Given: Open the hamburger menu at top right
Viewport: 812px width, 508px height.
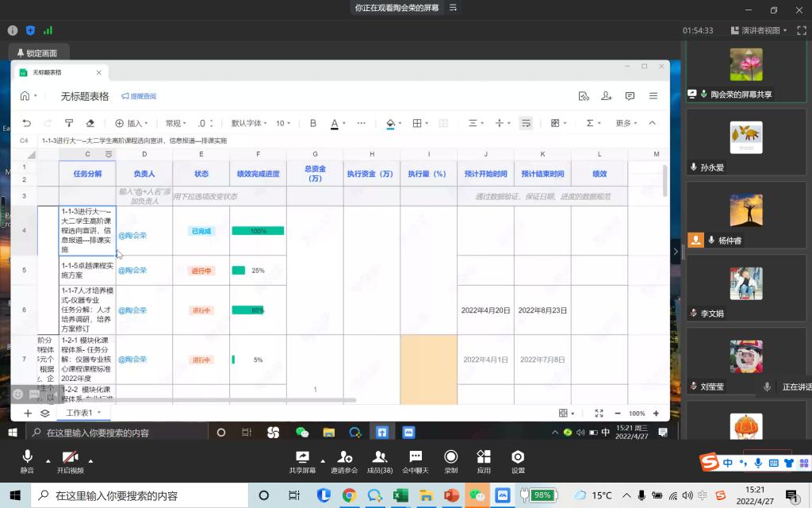Looking at the screenshot, I should pyautogui.click(x=653, y=96).
